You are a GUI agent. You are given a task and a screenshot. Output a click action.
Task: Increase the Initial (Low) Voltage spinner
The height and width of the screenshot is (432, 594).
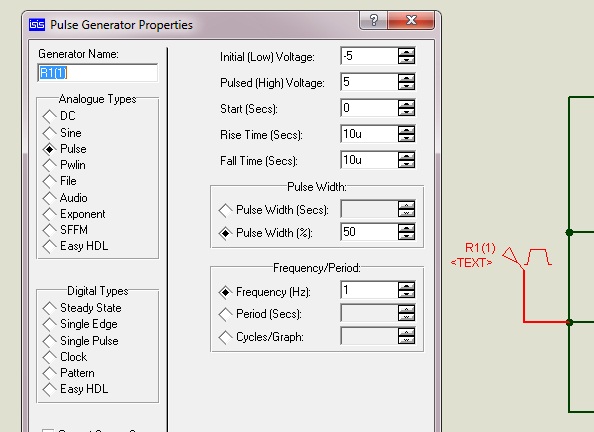click(406, 52)
